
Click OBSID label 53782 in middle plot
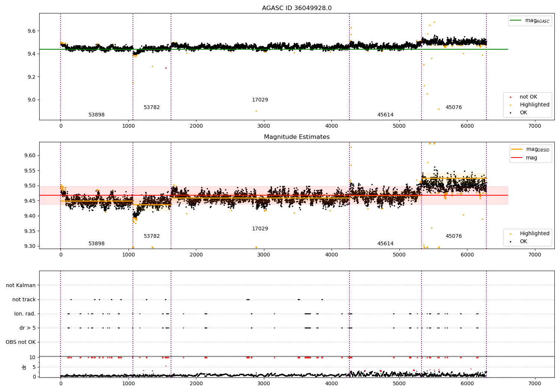(x=152, y=236)
